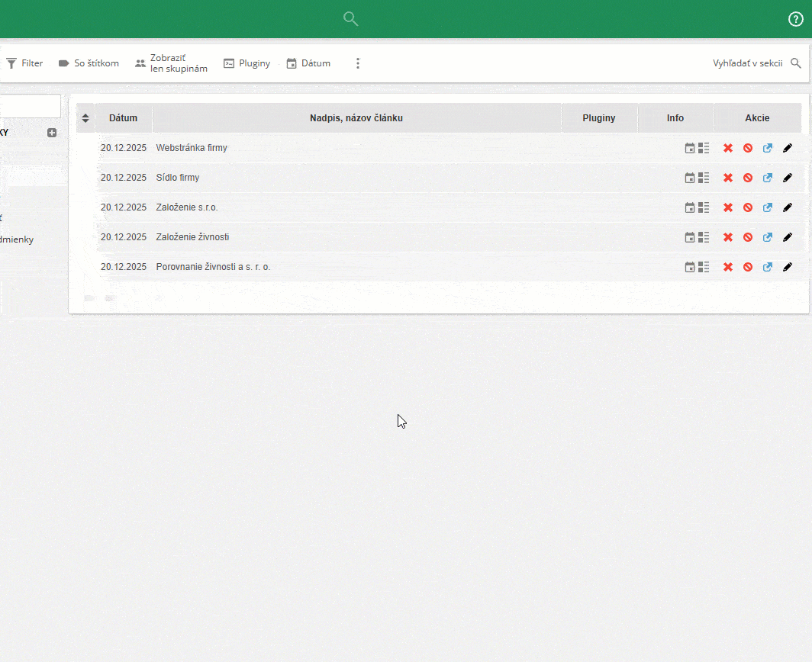Toggle Dátum column sort arrows

coord(85,117)
